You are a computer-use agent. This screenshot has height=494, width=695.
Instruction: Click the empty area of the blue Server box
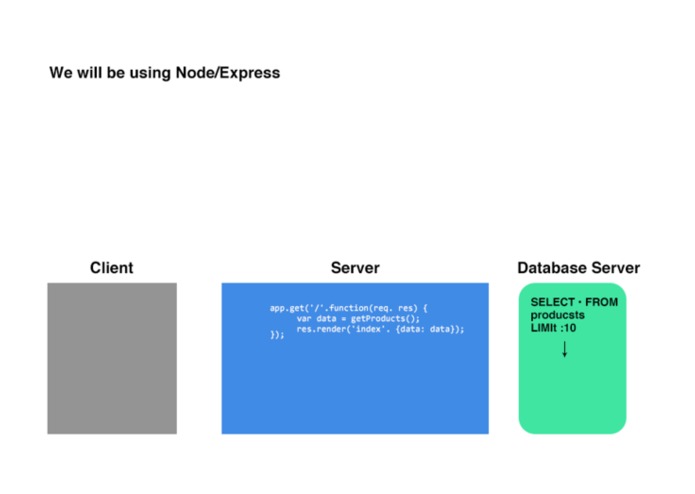point(355,390)
